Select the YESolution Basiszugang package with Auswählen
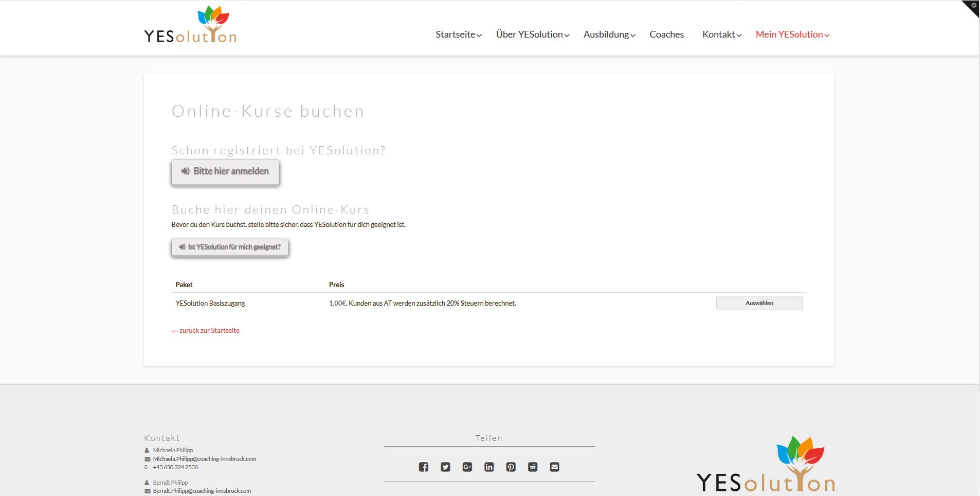Image resolution: width=980 pixels, height=496 pixels. (759, 303)
